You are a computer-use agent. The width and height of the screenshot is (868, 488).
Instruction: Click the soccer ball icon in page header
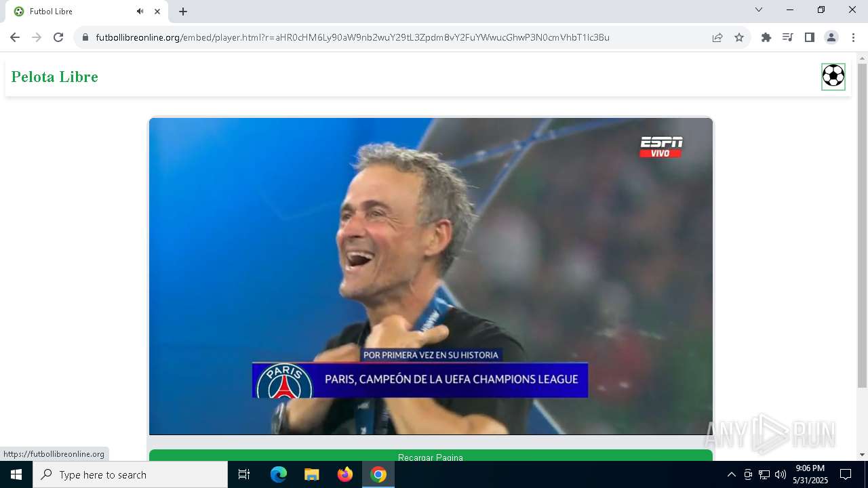(x=833, y=77)
